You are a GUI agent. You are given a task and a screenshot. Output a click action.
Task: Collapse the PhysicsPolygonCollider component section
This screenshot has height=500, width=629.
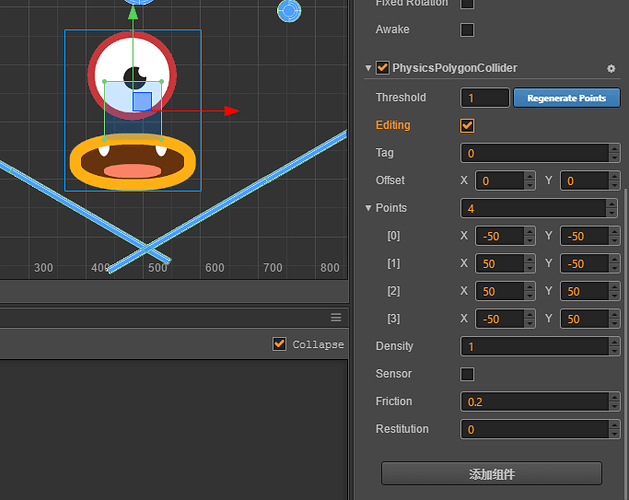pos(368,68)
